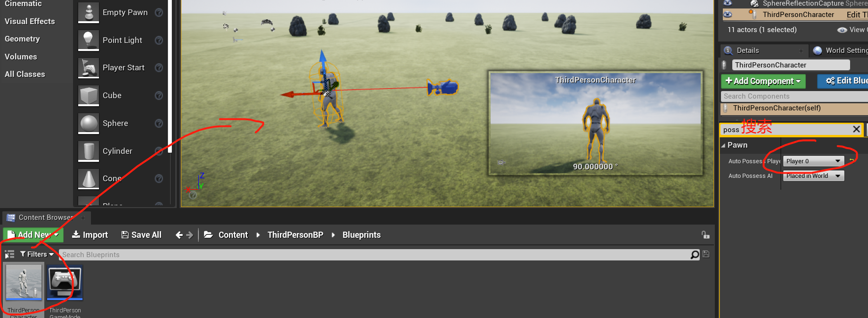Select the camera actor in viewport
The image size is (868, 318).
443,88
